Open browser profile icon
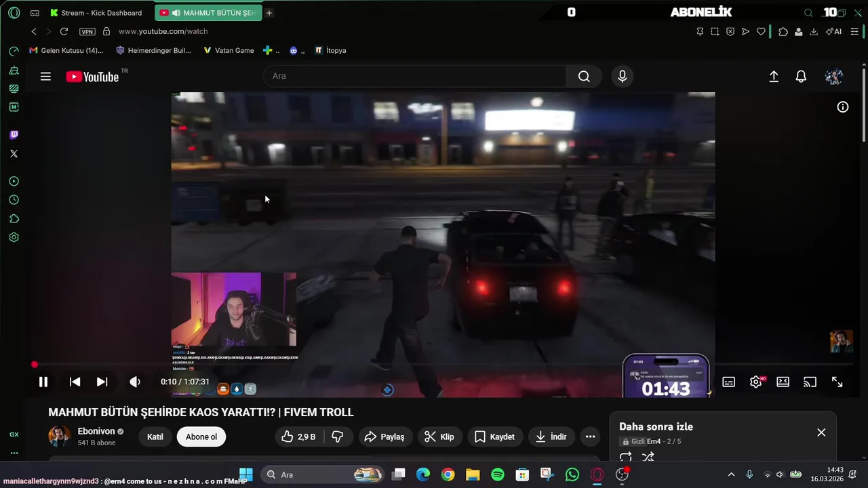Viewport: 868px width, 488px height. coord(799,31)
